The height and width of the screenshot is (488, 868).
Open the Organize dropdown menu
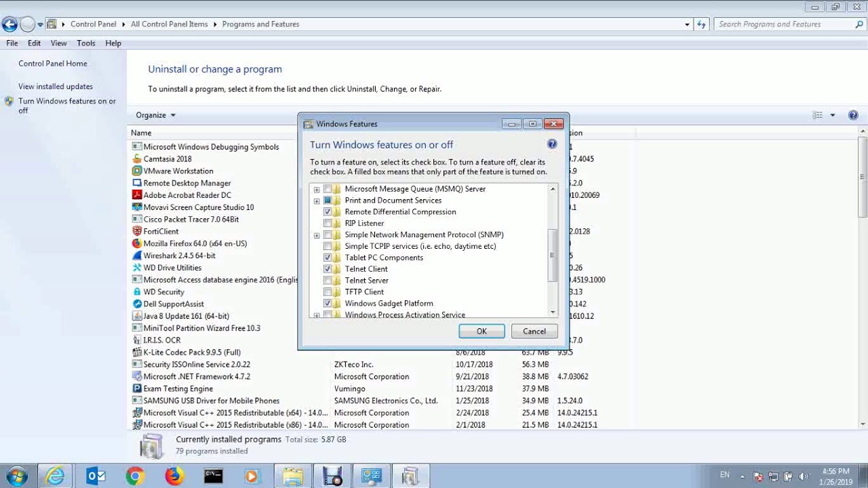155,115
